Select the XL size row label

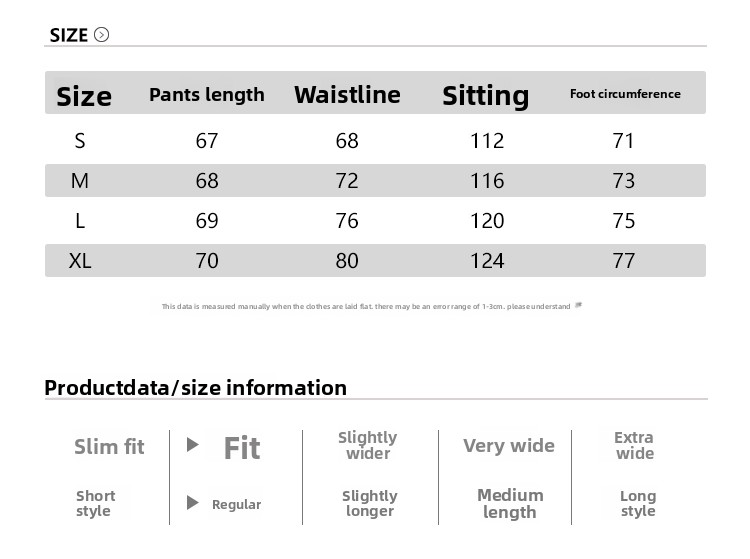pyautogui.click(x=80, y=261)
